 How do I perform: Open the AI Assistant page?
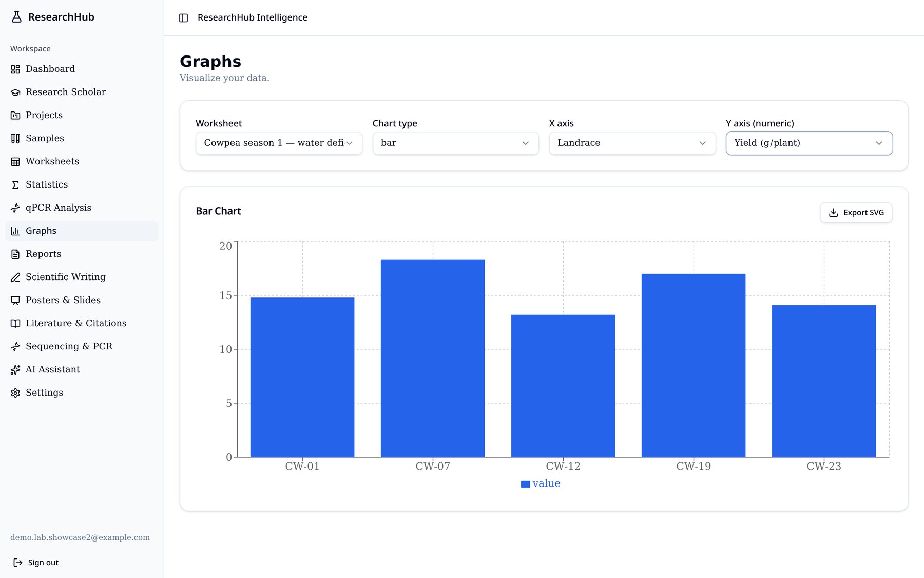[x=82, y=370]
